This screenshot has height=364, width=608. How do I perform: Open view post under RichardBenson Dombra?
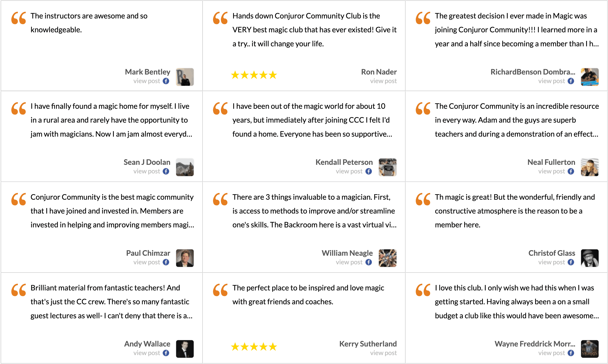(552, 81)
